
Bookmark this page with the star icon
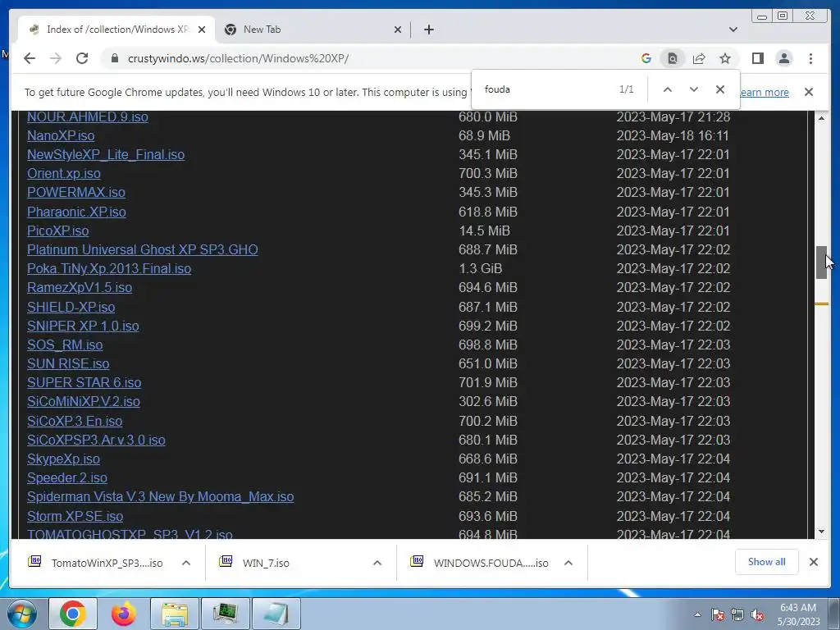725,58
